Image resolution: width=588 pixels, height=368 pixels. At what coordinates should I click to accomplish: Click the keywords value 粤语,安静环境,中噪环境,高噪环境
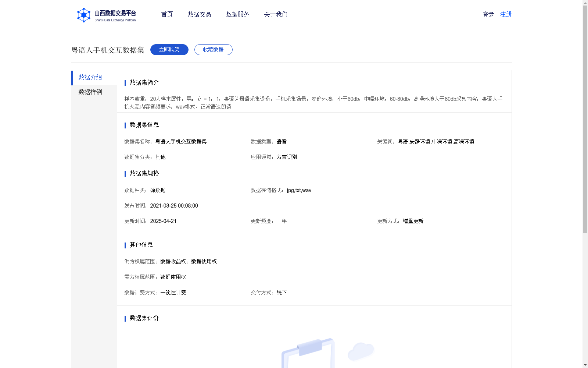pos(436,142)
